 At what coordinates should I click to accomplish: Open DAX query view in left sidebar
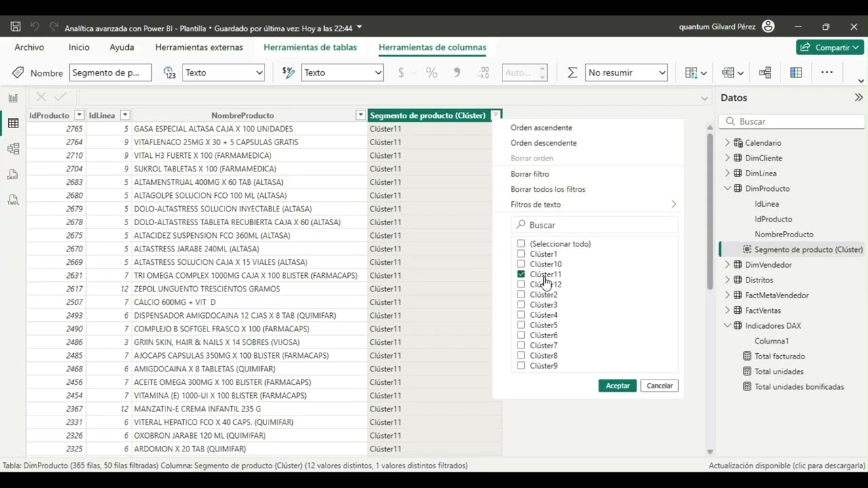(13, 175)
